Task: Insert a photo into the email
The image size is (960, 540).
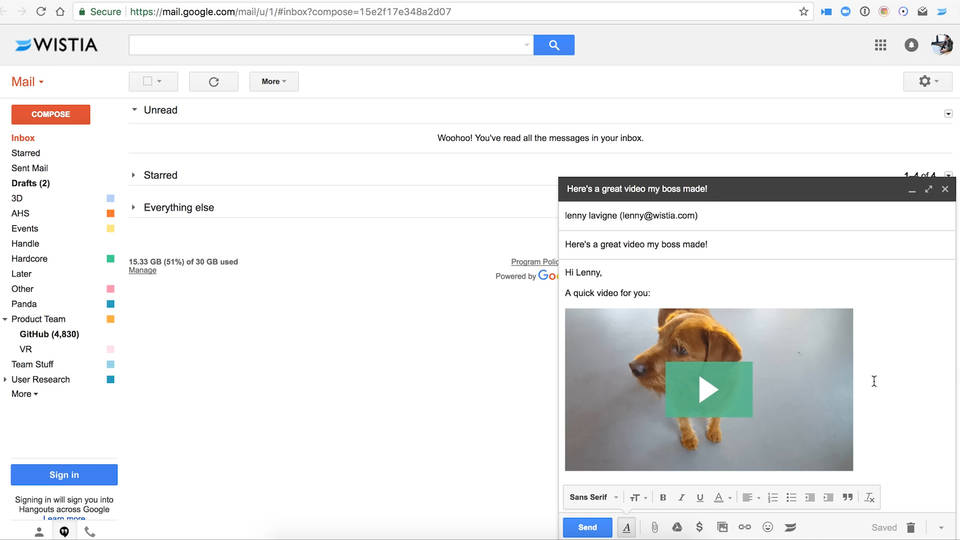Action: (x=722, y=527)
